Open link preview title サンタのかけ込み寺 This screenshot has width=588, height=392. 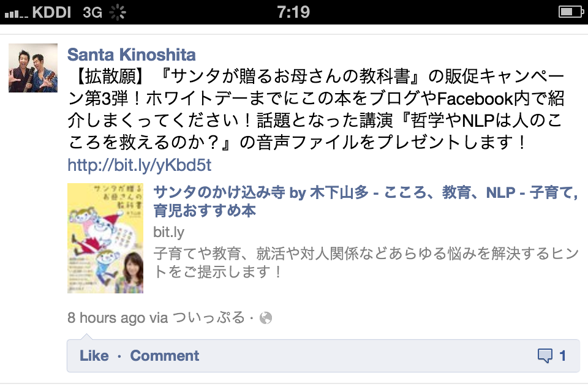pos(366,202)
